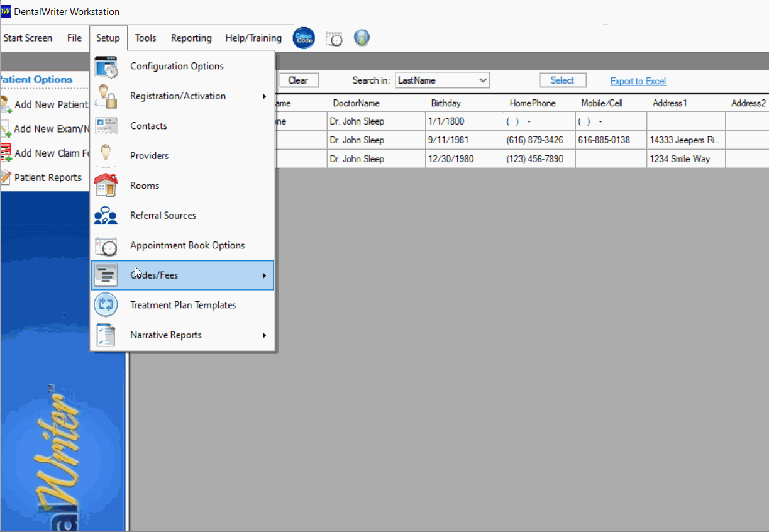Click the Codes/Fees list icon
This screenshot has height=532, width=769.
click(x=106, y=275)
